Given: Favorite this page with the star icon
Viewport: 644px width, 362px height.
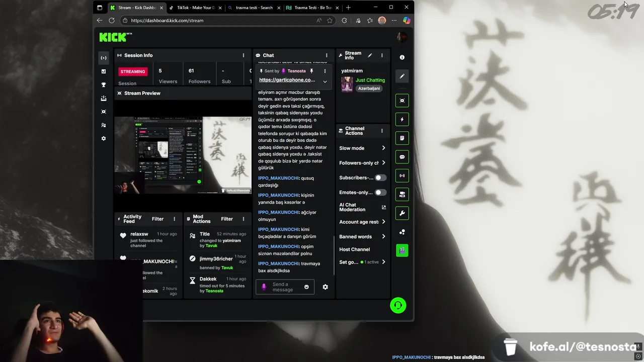Looking at the screenshot, I should tap(330, 21).
